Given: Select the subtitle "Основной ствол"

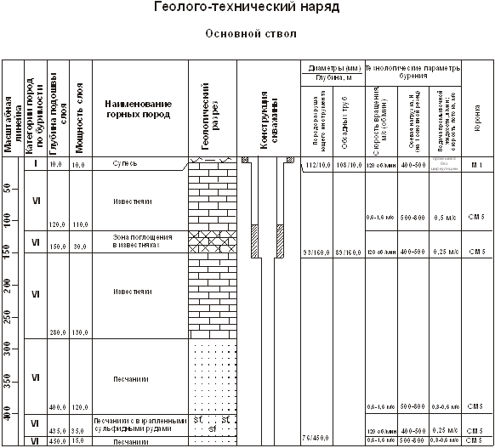Looking at the screenshot, I should pyautogui.click(x=251, y=33).
